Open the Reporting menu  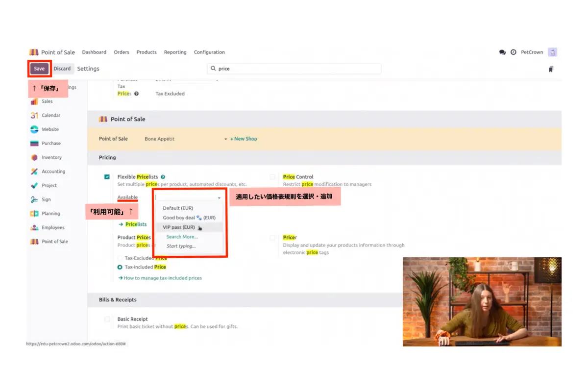tap(175, 52)
